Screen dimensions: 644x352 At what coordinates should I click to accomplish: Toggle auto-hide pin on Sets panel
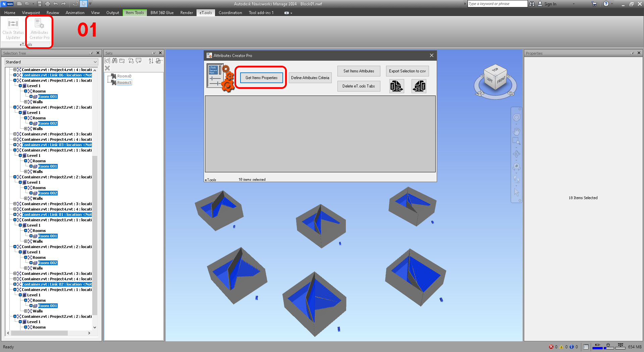pos(154,53)
